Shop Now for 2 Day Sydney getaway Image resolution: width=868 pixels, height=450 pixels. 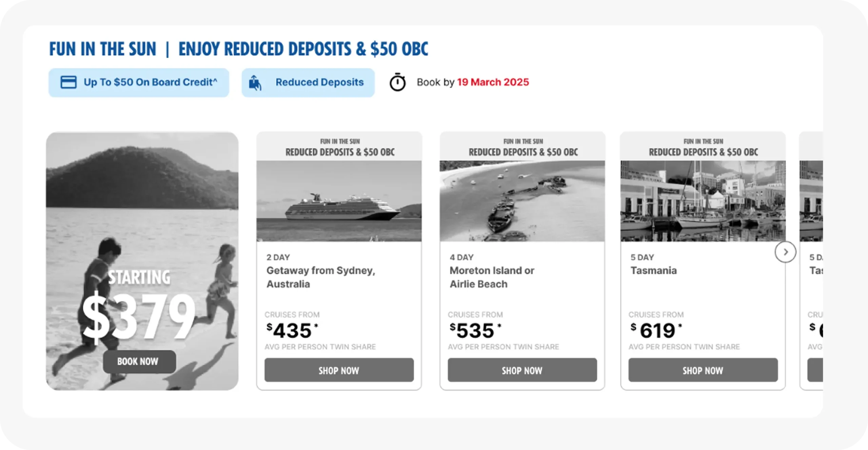339,370
